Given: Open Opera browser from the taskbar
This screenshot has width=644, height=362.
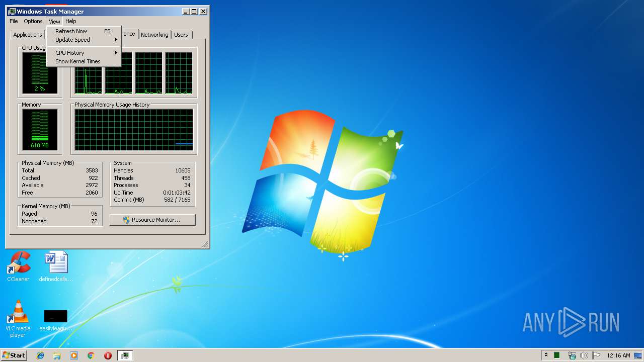Looking at the screenshot, I should (x=108, y=355).
